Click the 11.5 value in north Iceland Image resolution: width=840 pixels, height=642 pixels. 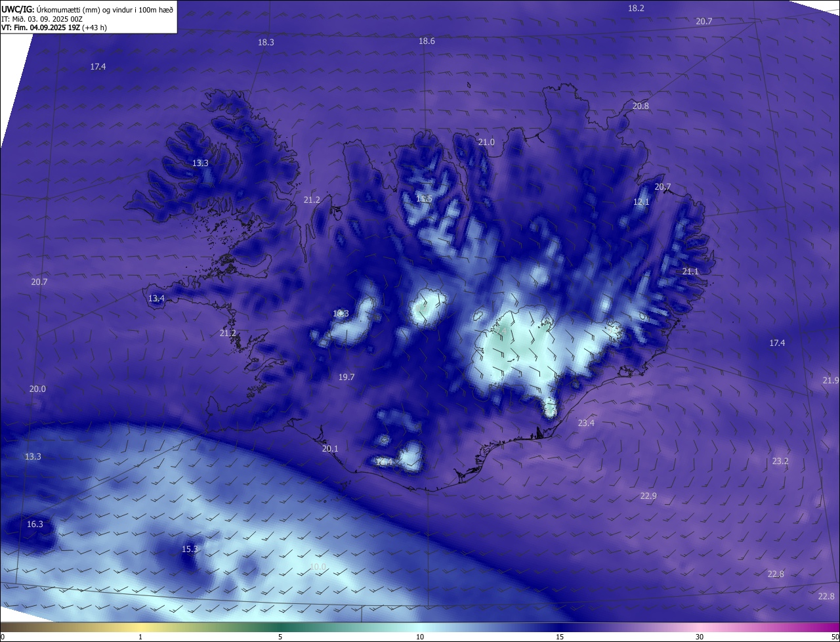[x=424, y=198]
